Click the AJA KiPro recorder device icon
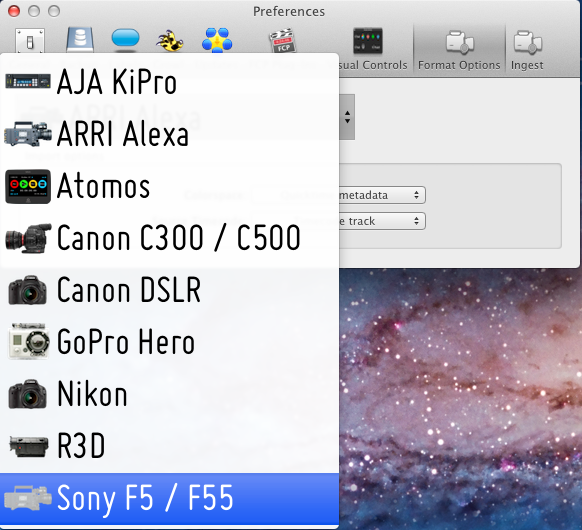This screenshot has height=530, width=582. 28,81
